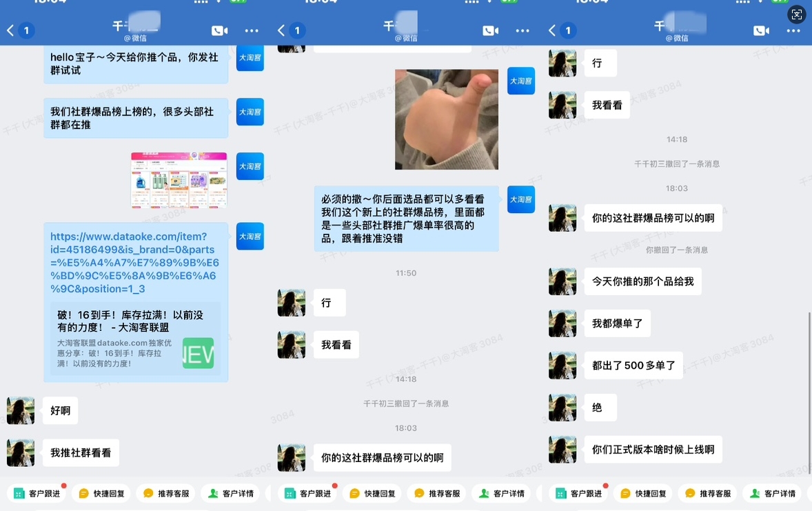
Task: Tap the contact avatar beside the 绝 message
Action: coord(562,408)
